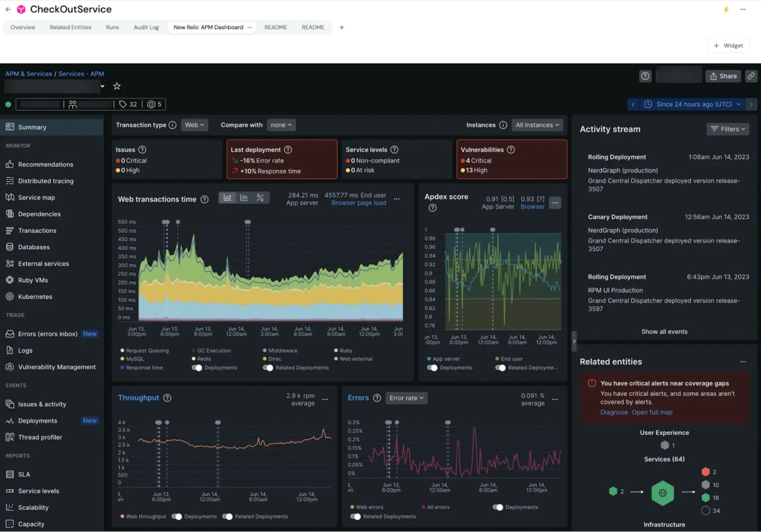Click help icon beside Last deployment
This screenshot has height=532, width=761.
[288, 150]
